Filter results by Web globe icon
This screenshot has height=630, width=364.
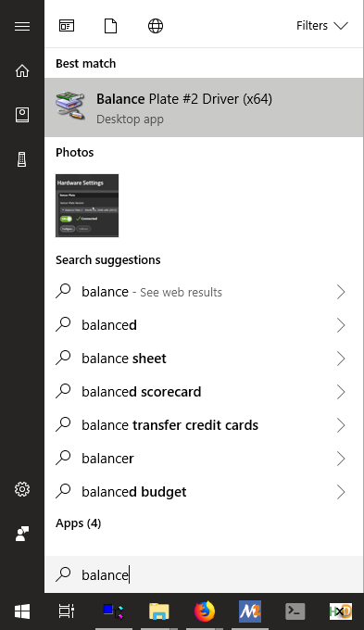[x=156, y=26]
